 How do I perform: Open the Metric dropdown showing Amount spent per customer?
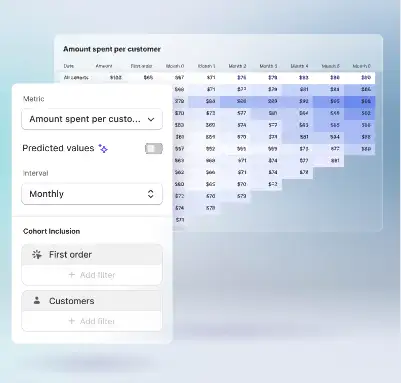92,119
